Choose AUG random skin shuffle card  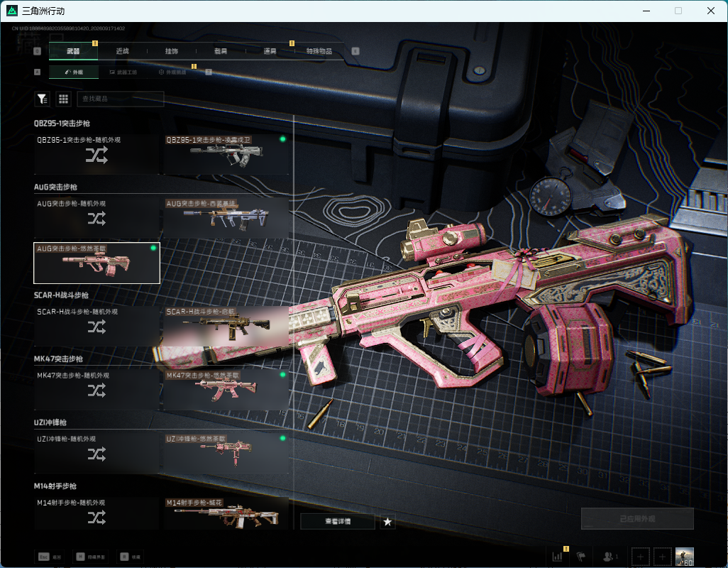point(96,218)
